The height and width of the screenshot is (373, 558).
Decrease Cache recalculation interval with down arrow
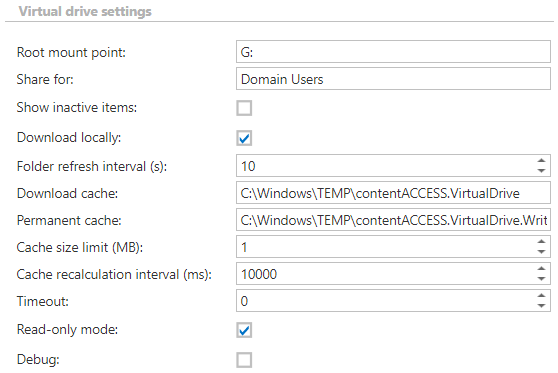click(541, 279)
